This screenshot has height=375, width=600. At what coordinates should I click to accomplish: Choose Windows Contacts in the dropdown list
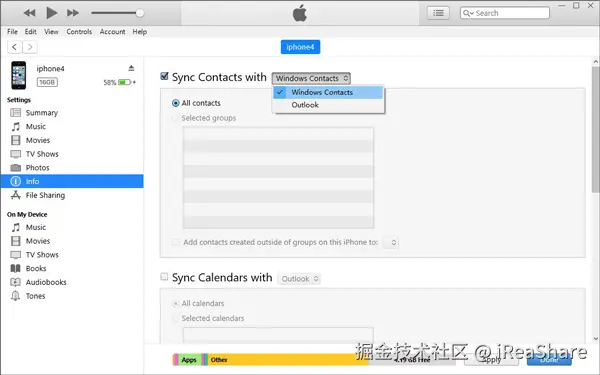point(328,93)
